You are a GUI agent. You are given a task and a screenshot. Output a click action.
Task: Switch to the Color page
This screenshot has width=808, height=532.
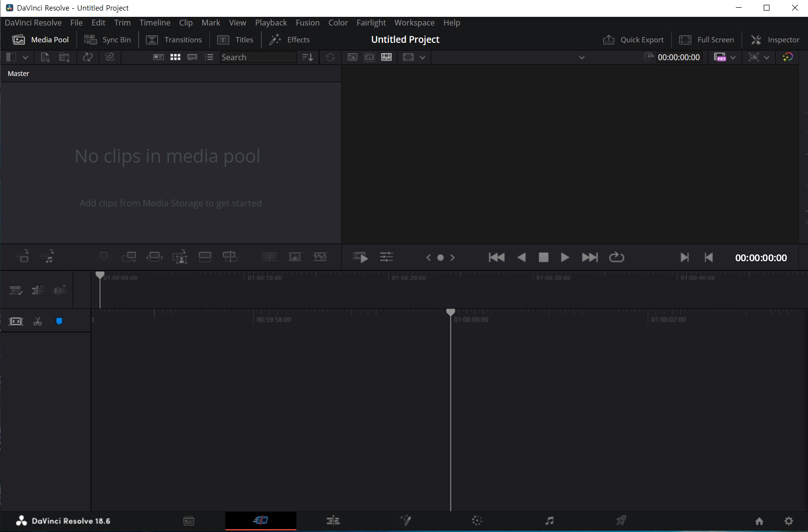click(x=477, y=521)
